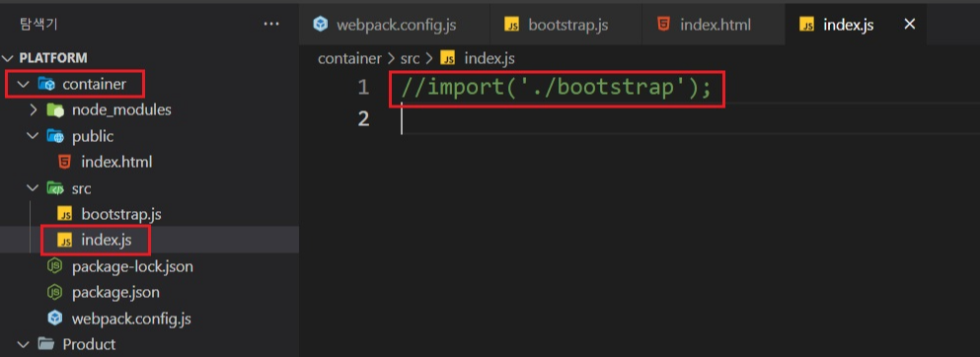The height and width of the screenshot is (357, 980).
Task: Click the src folder code icon
Action: [x=55, y=188]
